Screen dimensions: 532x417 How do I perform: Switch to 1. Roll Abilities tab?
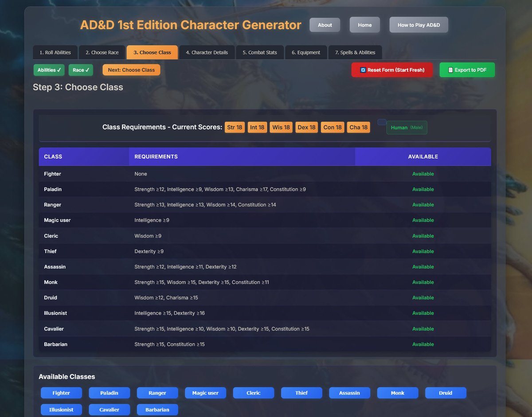pos(55,52)
